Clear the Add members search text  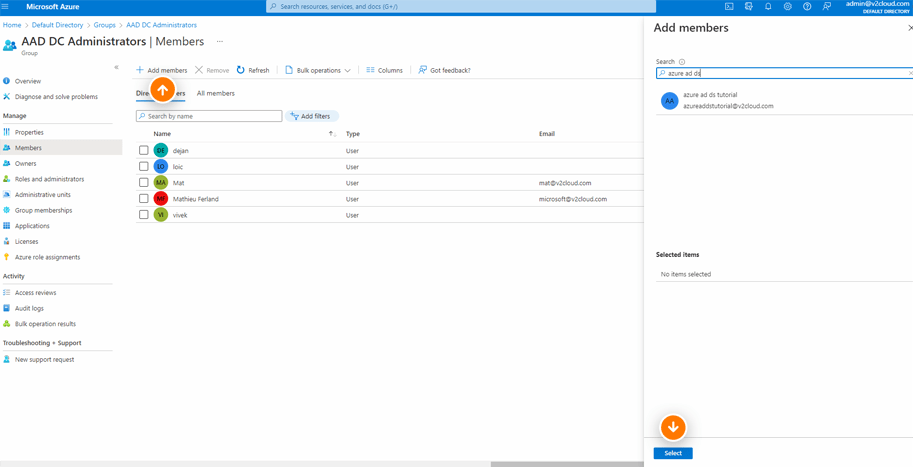click(x=910, y=73)
